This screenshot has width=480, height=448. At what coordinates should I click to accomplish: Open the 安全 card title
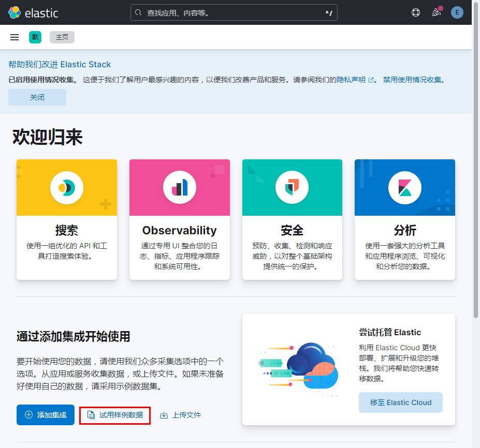pyautogui.click(x=292, y=230)
